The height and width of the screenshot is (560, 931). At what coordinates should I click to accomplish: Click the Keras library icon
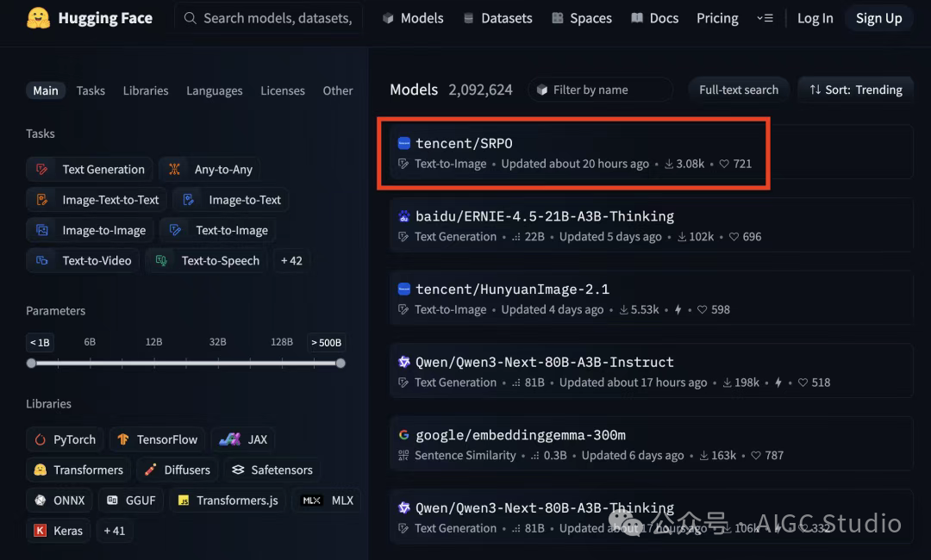click(x=40, y=531)
